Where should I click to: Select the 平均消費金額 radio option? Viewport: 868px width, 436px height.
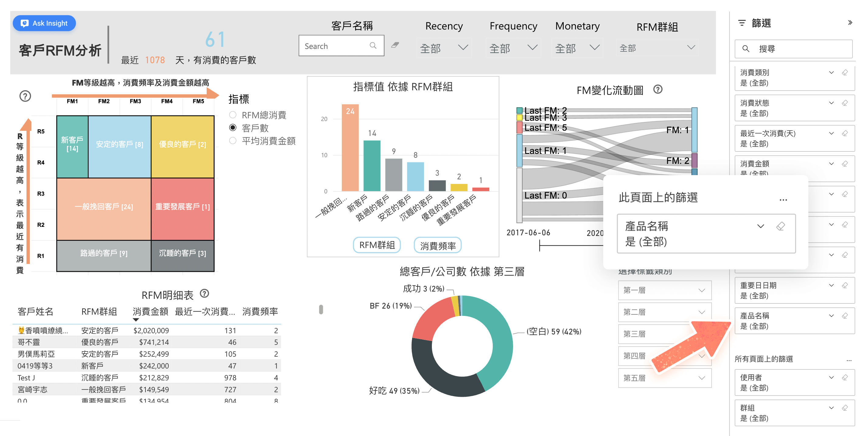click(x=233, y=140)
